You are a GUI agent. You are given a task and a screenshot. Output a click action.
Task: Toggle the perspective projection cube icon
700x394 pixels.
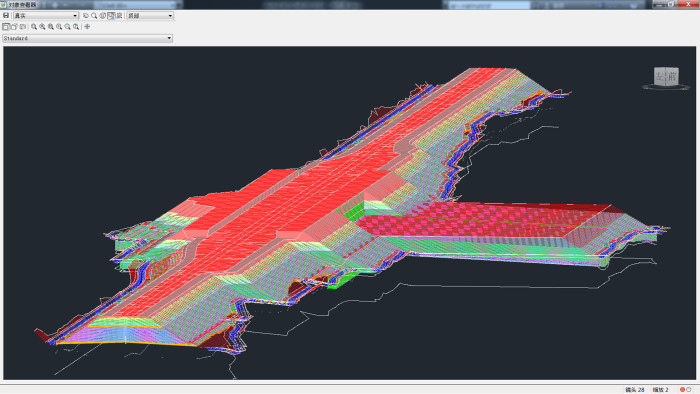tap(14, 27)
